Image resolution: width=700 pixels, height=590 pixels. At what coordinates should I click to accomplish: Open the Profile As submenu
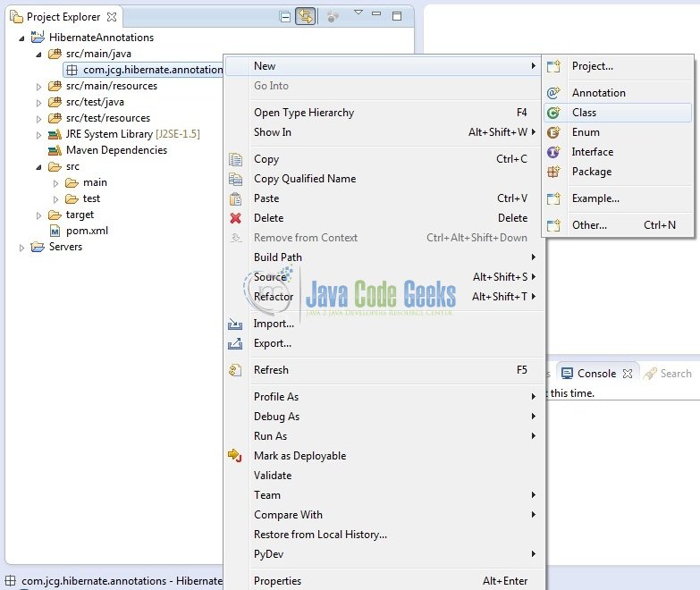[x=384, y=396]
